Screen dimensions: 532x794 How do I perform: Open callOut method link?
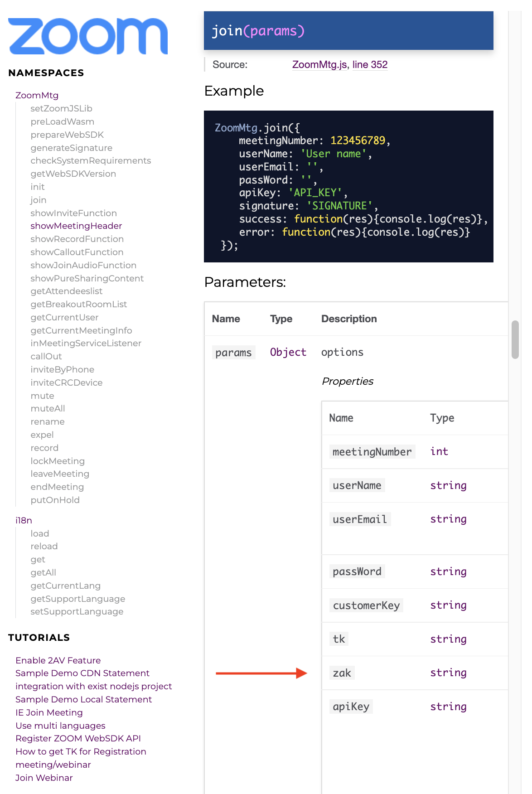(46, 356)
